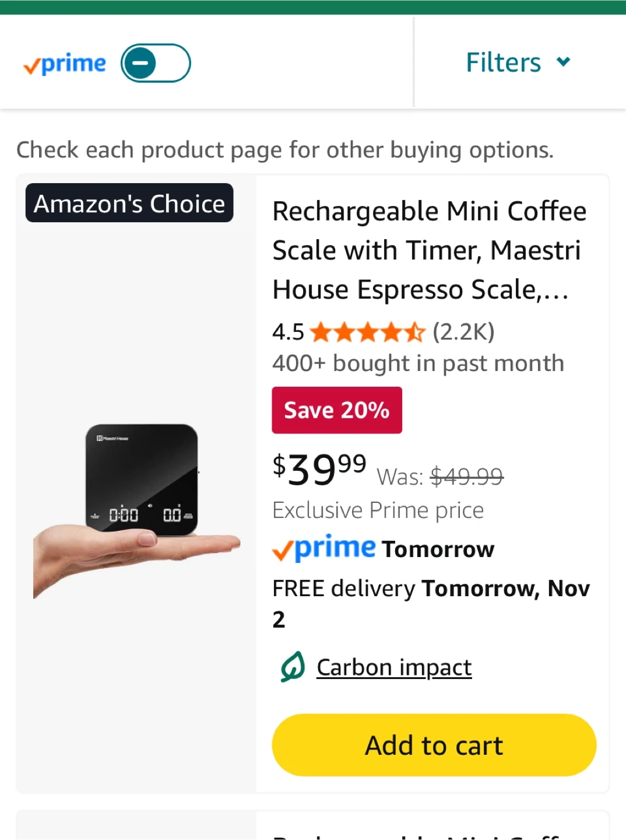Click the crossed-out $49.99 previous price
The height and width of the screenshot is (840, 626).
(466, 477)
